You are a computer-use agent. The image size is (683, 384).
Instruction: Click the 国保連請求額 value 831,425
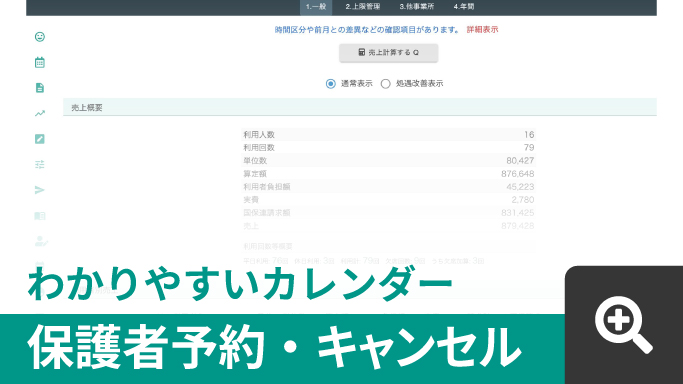click(x=518, y=213)
